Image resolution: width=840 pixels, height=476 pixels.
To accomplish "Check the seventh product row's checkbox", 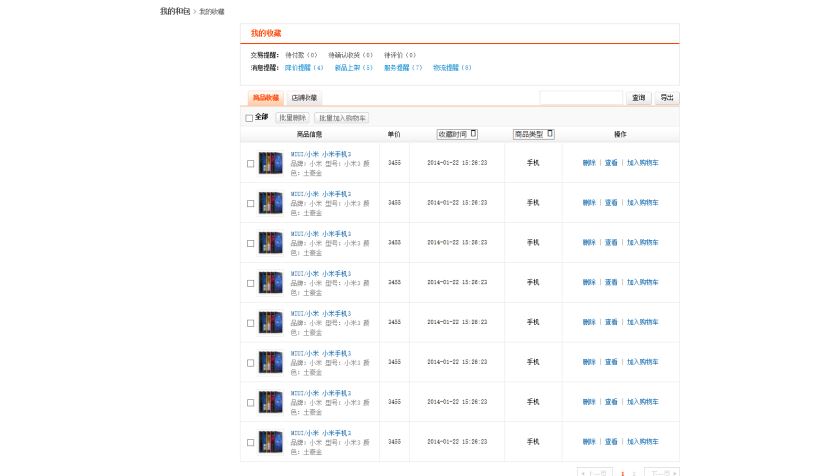I will pyautogui.click(x=250, y=403).
